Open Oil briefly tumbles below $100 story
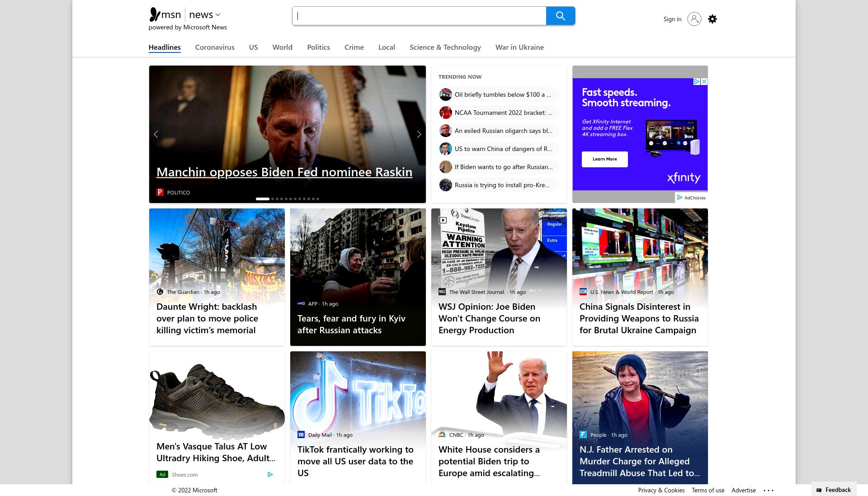The height and width of the screenshot is (496, 868). [503, 94]
